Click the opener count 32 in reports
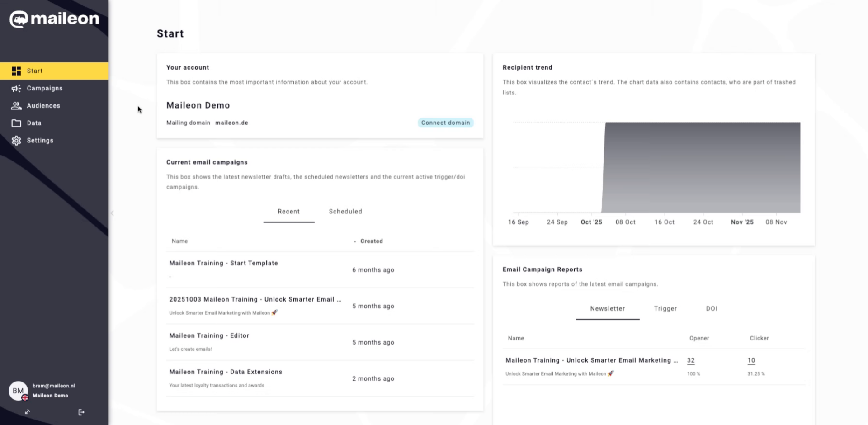The height and width of the screenshot is (425, 868). pyautogui.click(x=690, y=360)
